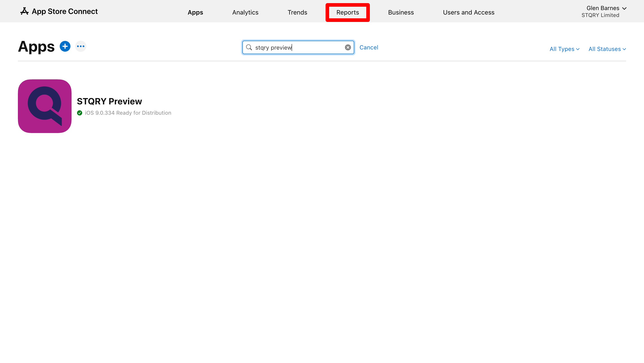Image resolution: width=644 pixels, height=363 pixels.
Task: Open the Glen Barnes account menu
Action: [606, 8]
